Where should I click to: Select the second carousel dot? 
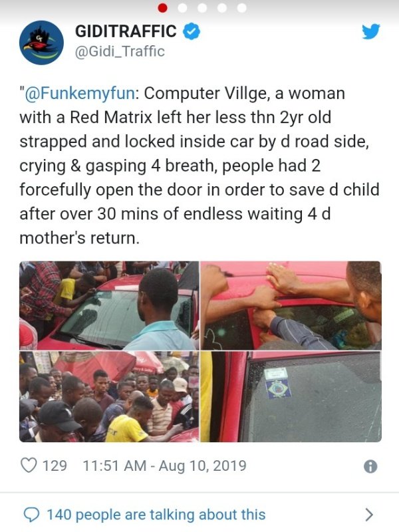[x=182, y=8]
